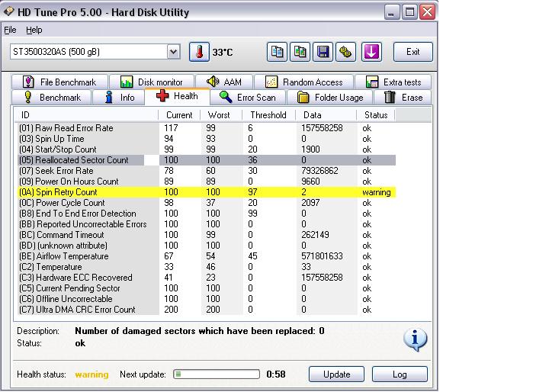Select Current Pending Sector row
This screenshot has width=549, height=392.
[x=207, y=288]
